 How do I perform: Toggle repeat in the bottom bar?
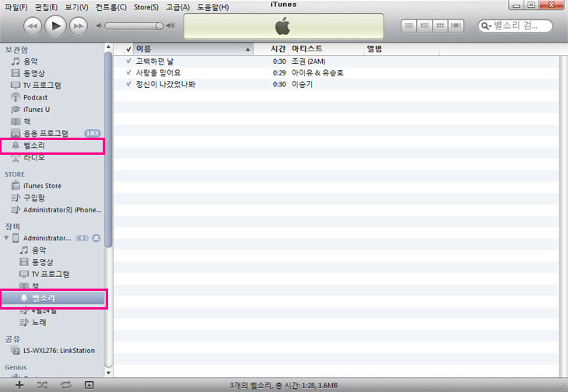[x=66, y=385]
